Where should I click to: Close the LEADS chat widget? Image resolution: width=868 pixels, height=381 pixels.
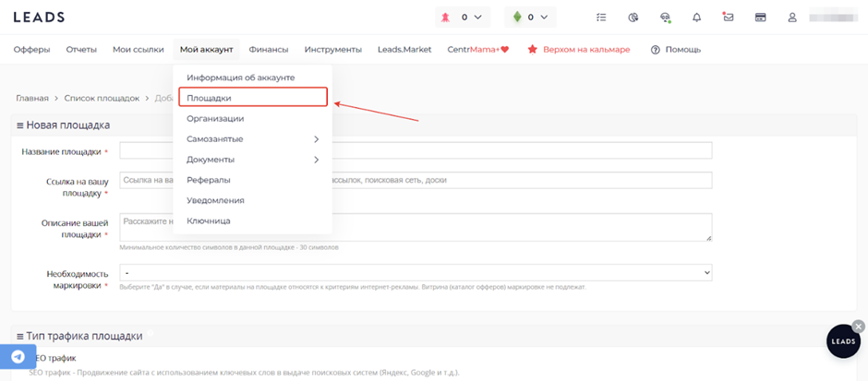858,327
